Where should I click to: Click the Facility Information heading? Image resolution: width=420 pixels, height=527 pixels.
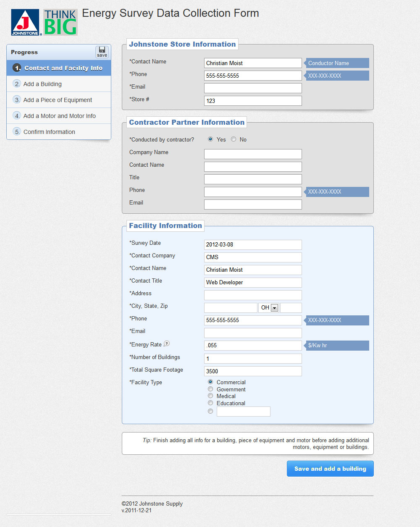pos(165,225)
